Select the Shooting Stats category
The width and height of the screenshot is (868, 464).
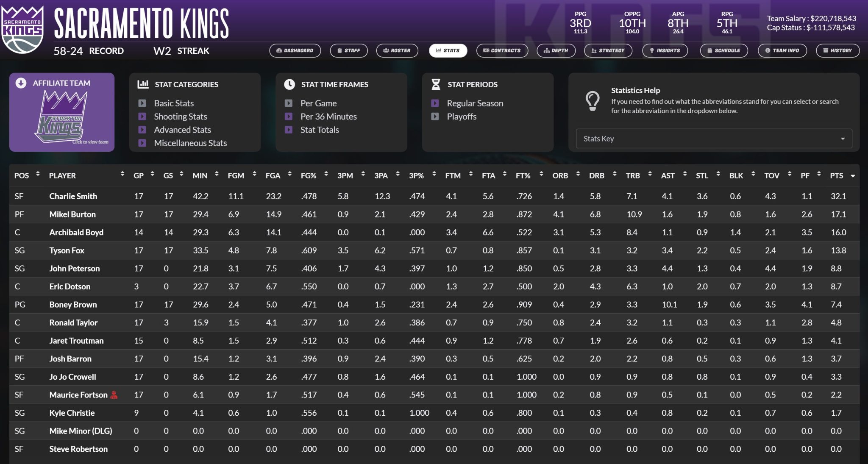(x=180, y=117)
